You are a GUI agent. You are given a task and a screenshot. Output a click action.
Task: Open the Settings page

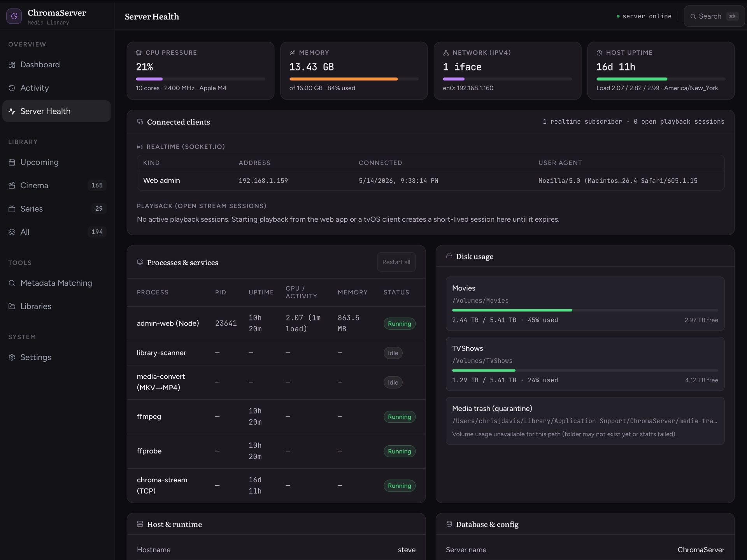click(x=56, y=357)
